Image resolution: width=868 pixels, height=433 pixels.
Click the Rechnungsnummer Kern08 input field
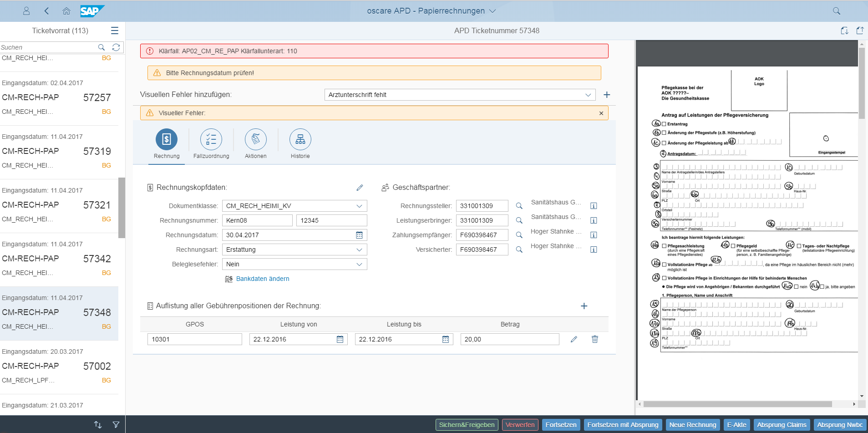tap(257, 220)
